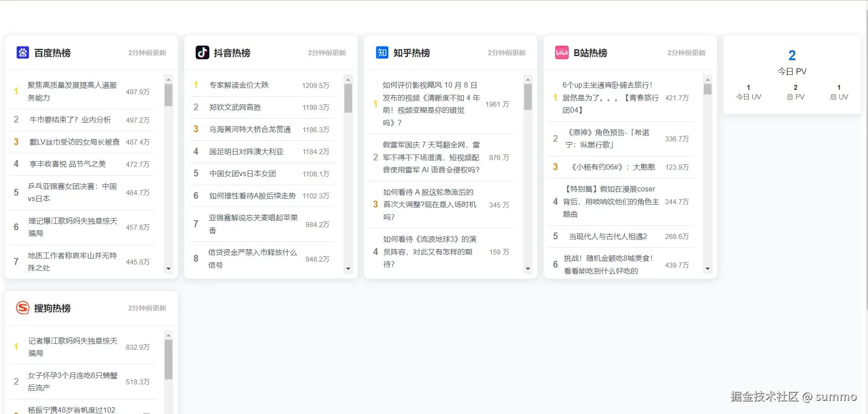Click down arrow of B站热榜 scrollbar
The height and width of the screenshot is (414, 868).
[x=707, y=269]
